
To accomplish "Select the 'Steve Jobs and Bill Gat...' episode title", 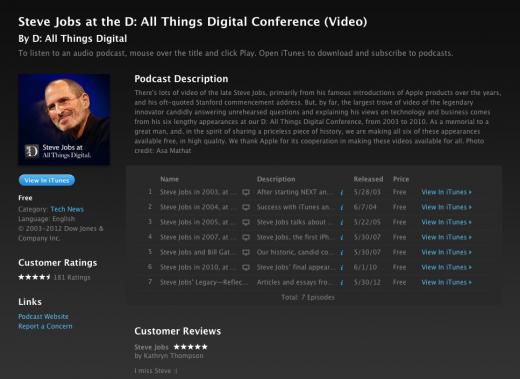I will pos(198,252).
